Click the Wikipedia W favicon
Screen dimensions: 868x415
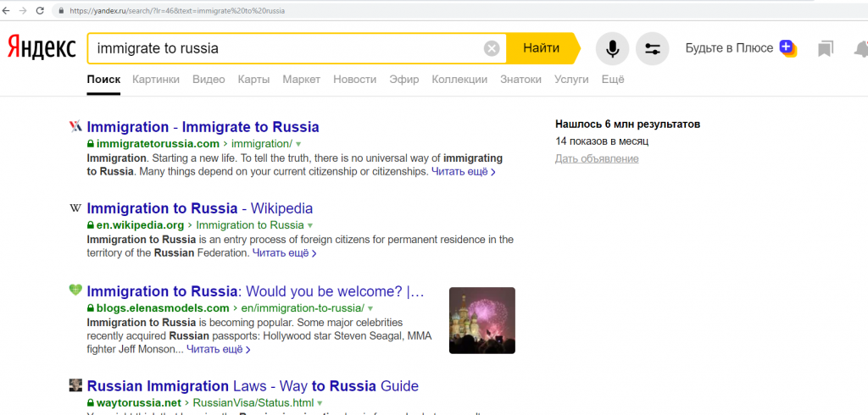pyautogui.click(x=75, y=208)
